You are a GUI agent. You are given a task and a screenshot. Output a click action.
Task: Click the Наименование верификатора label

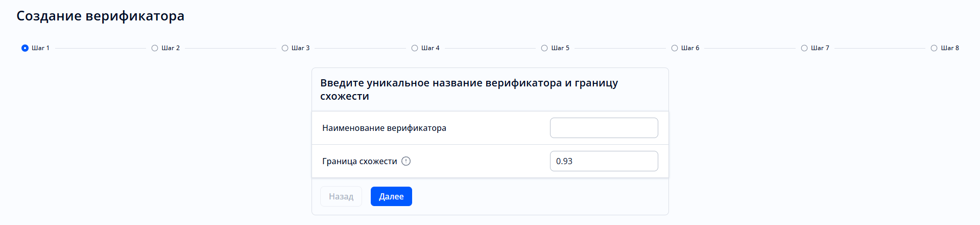[384, 128]
